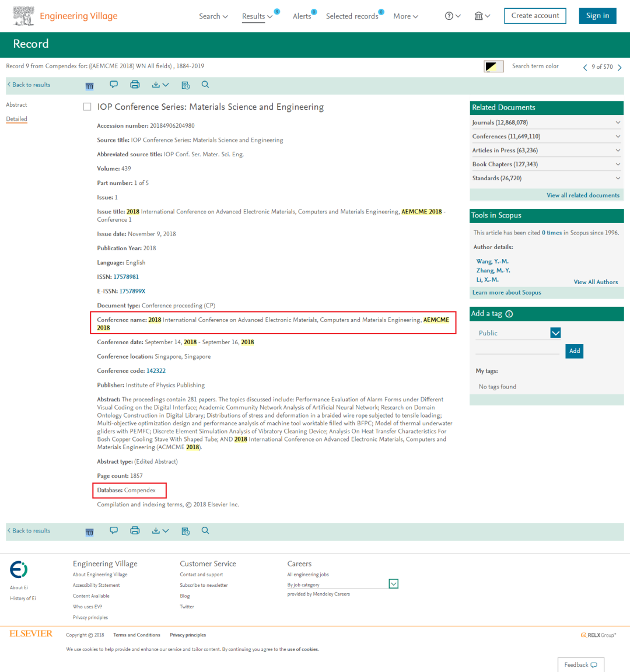Click Learn more about Scopus link
Viewport: 630px width, 672px height.
point(506,293)
